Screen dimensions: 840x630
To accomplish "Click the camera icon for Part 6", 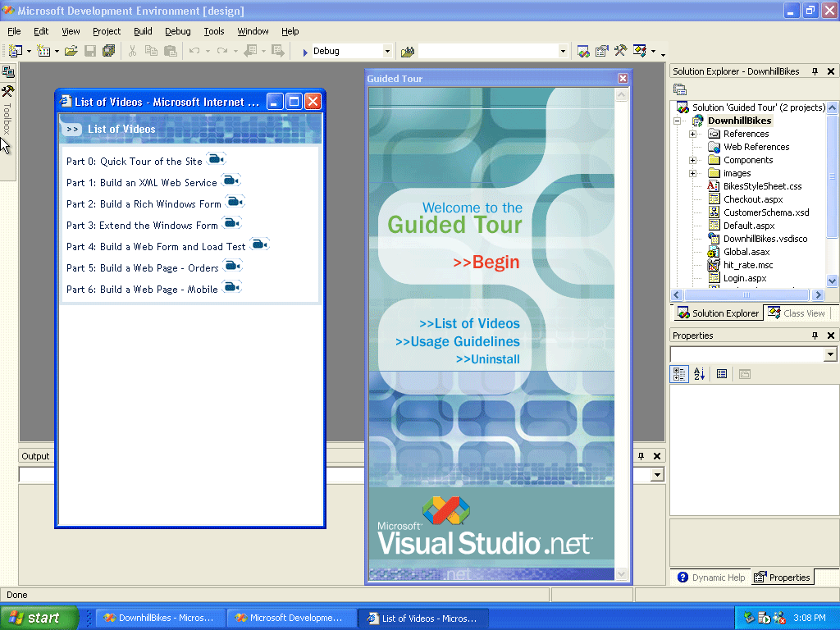I will 231,287.
